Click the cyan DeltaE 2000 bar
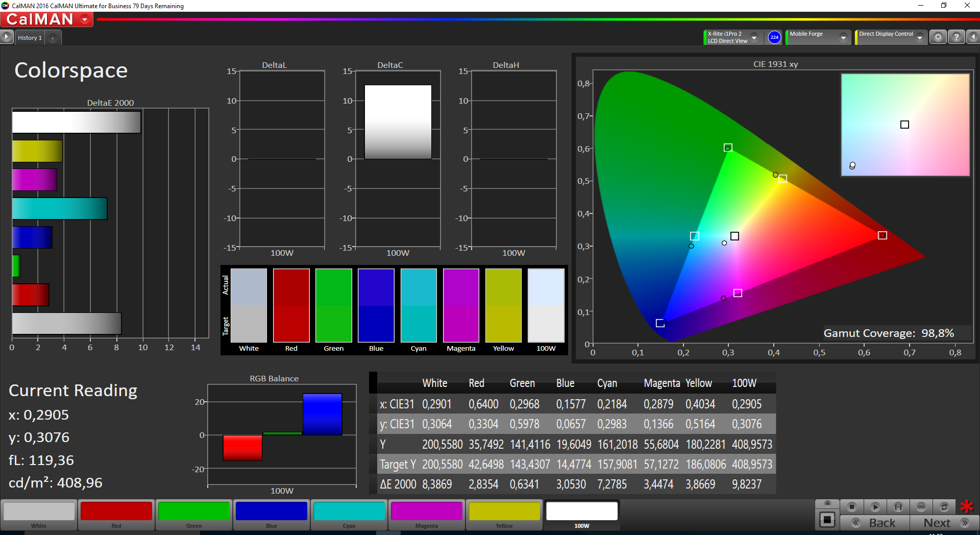This screenshot has height=535, width=980. 60,209
